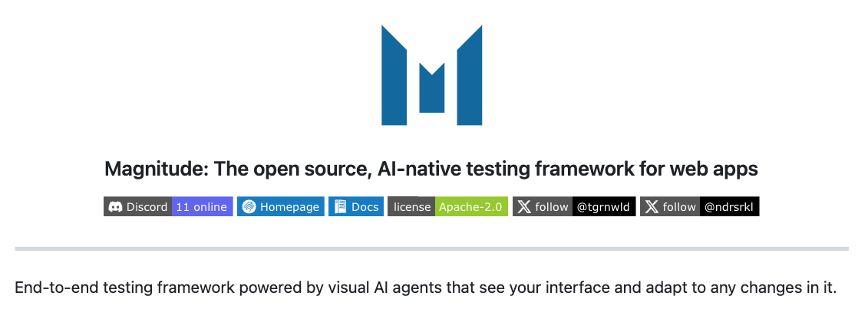Click the 11 online count
The height and width of the screenshot is (319, 868).
202,207
